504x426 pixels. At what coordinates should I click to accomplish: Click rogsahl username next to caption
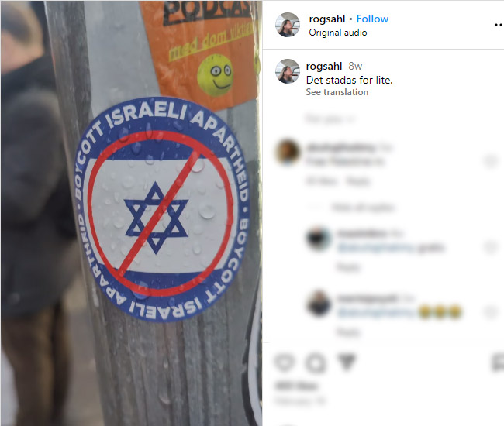click(324, 66)
